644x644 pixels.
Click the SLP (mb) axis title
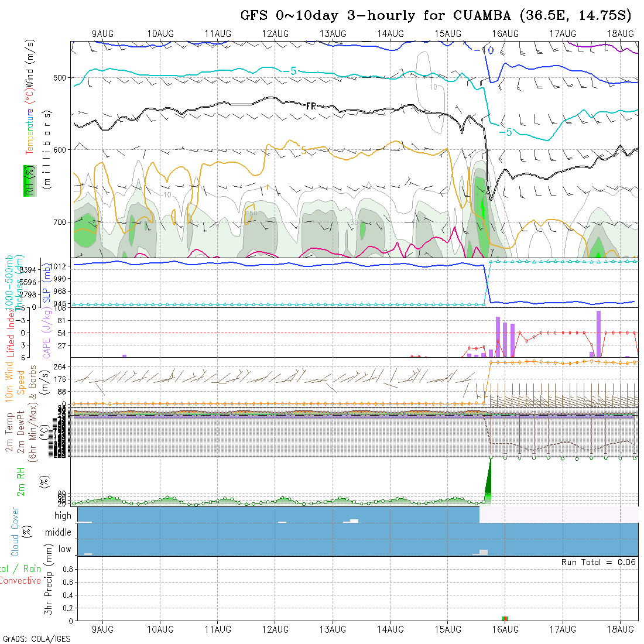pos(46,283)
